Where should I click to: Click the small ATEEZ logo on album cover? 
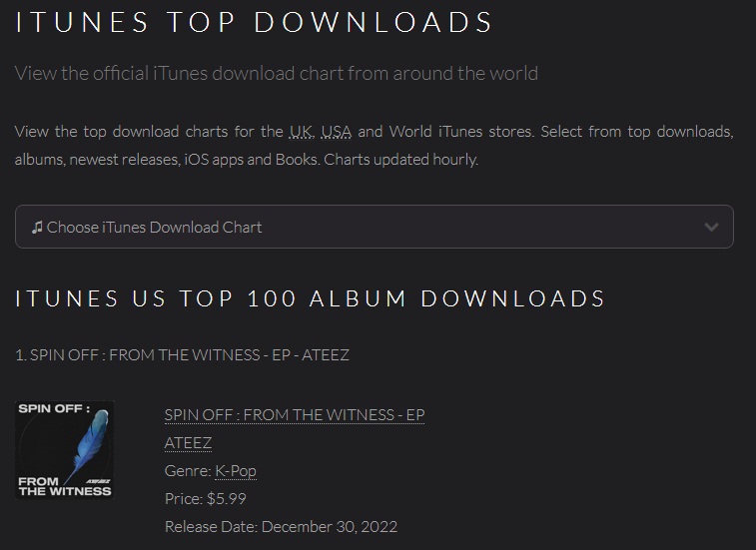(x=98, y=481)
